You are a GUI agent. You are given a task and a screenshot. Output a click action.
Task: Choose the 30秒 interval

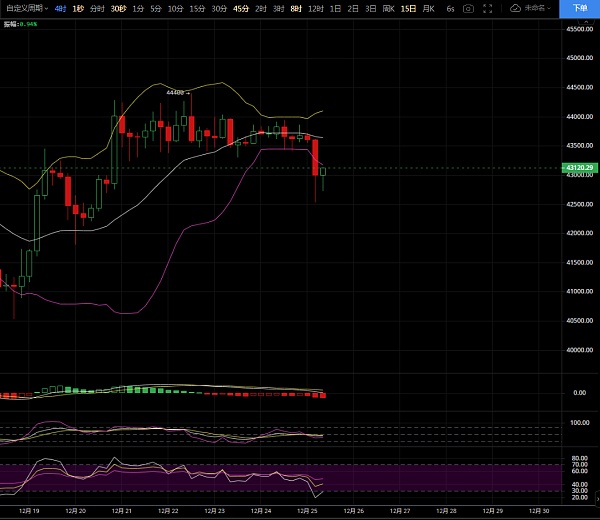point(119,8)
